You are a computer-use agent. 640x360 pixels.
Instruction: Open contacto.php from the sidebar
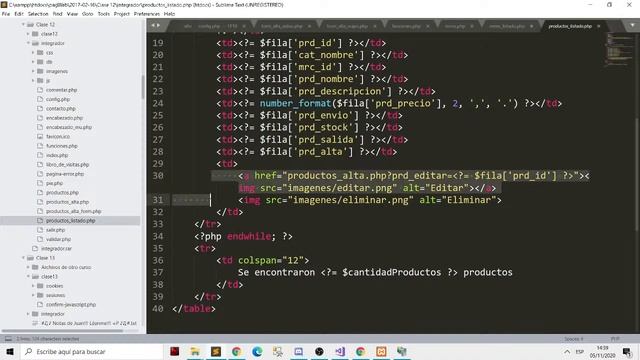[60, 109]
